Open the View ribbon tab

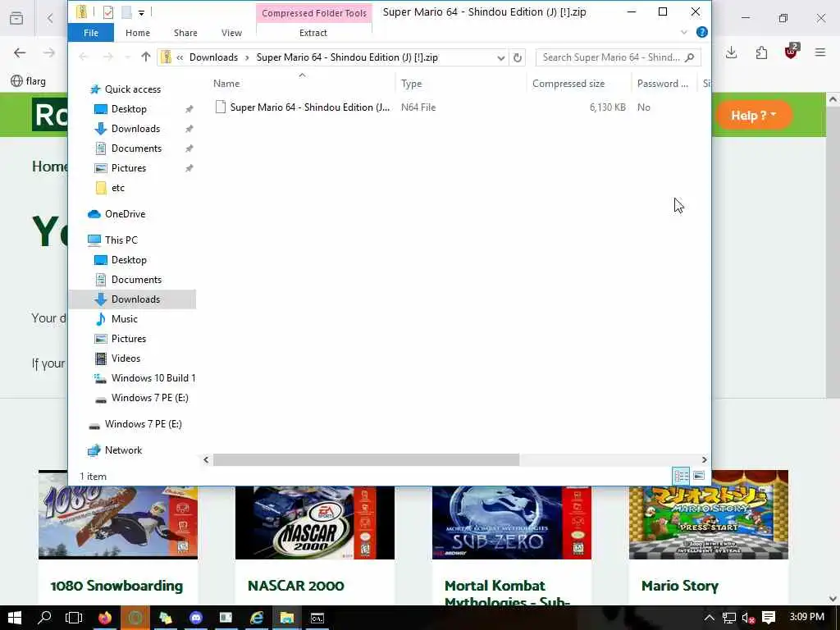click(x=231, y=33)
